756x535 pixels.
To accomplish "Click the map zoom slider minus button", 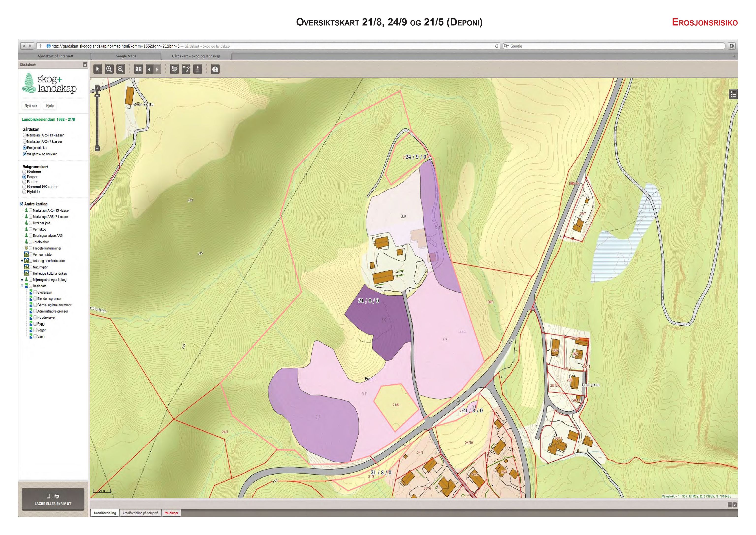I will 97,148.
